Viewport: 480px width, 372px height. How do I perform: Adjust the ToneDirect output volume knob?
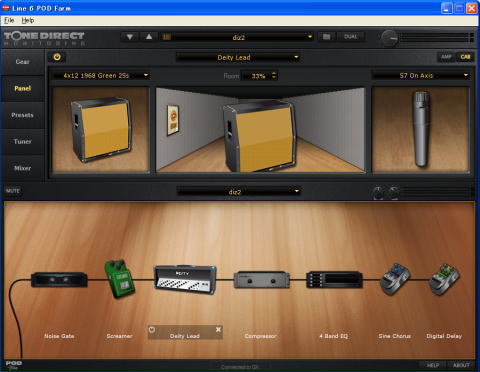pyautogui.click(x=389, y=38)
